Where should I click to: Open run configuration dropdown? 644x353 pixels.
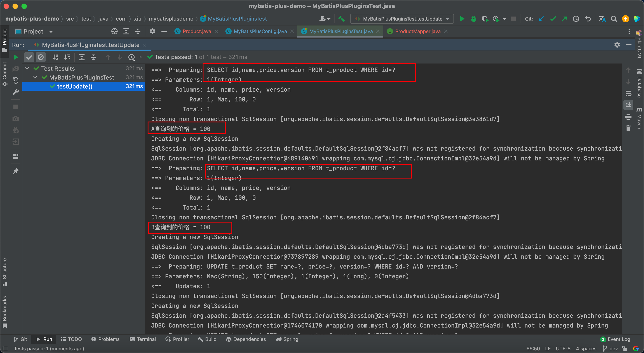point(402,19)
